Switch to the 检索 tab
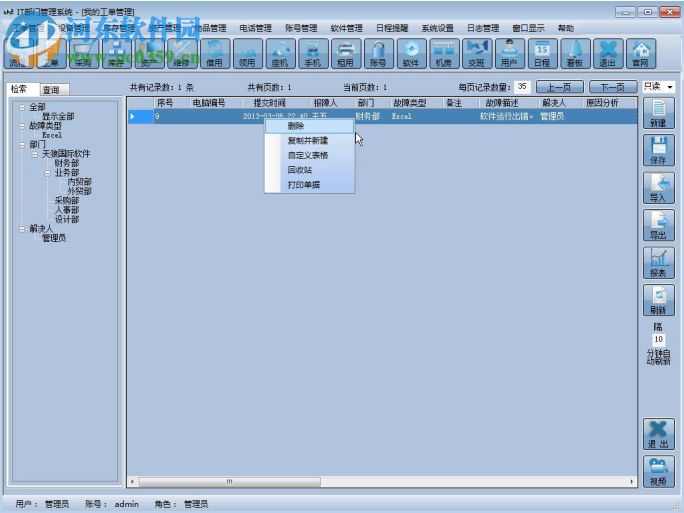This screenshot has width=684, height=513. point(22,89)
